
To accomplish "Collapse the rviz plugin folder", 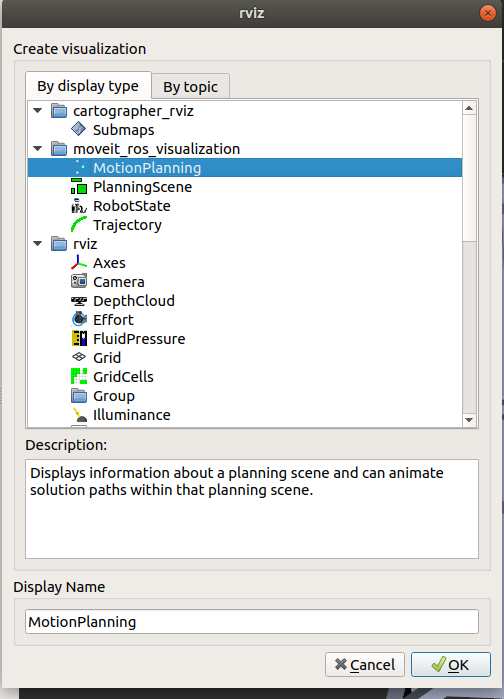I will (38, 243).
